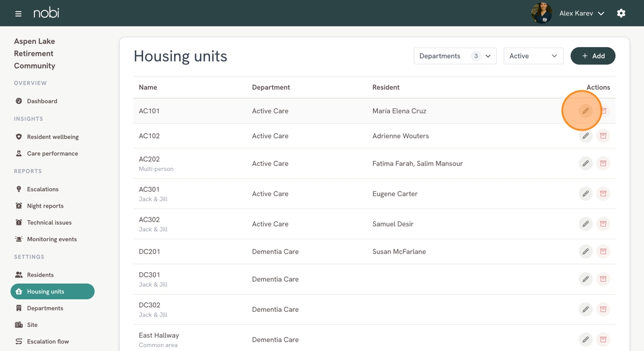
Task: Edit housing unit DC301
Action: tap(585, 279)
